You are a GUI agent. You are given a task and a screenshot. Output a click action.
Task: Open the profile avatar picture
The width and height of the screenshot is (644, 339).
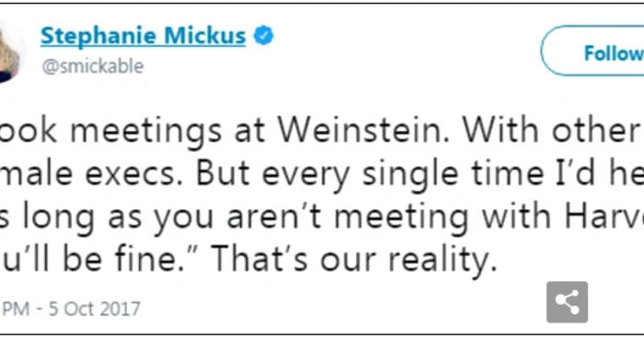9,53
